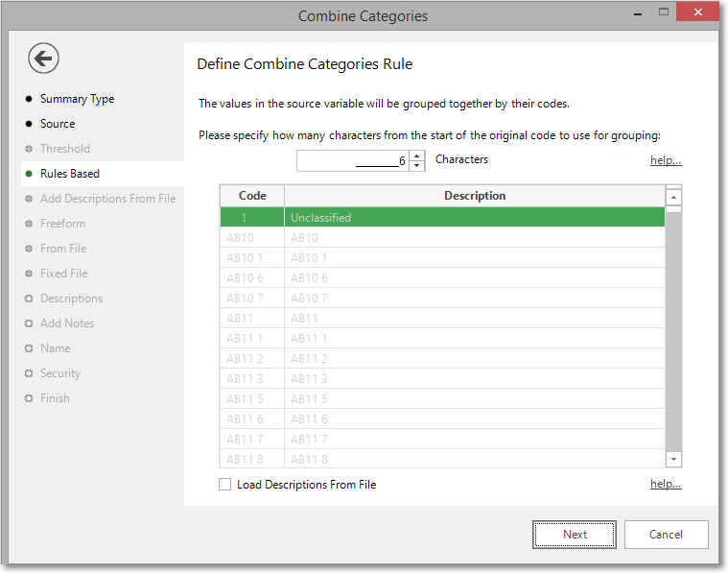Cancel the Combine Categories wizard
The image size is (728, 573).
pyautogui.click(x=666, y=535)
